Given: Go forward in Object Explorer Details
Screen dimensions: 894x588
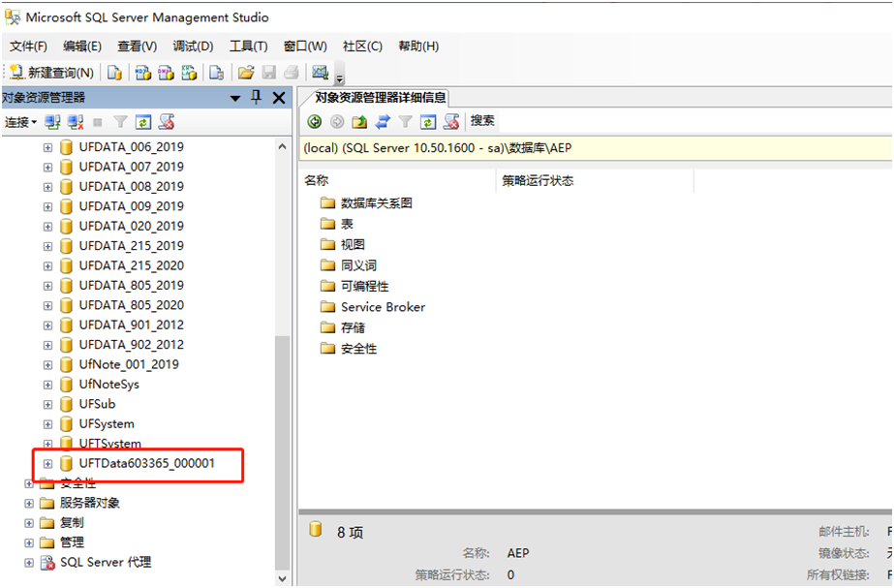Looking at the screenshot, I should [337, 121].
